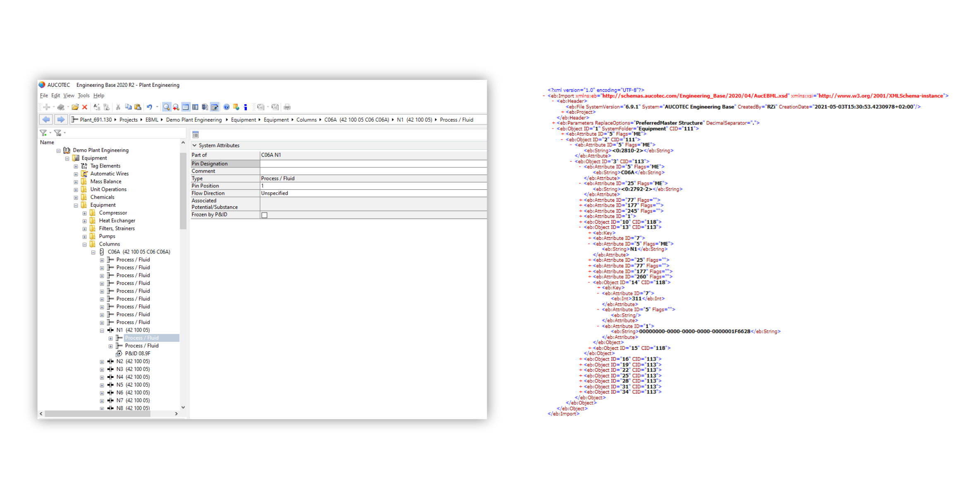Click the printer icon in toolbar
980x499 pixels.
[x=287, y=107]
